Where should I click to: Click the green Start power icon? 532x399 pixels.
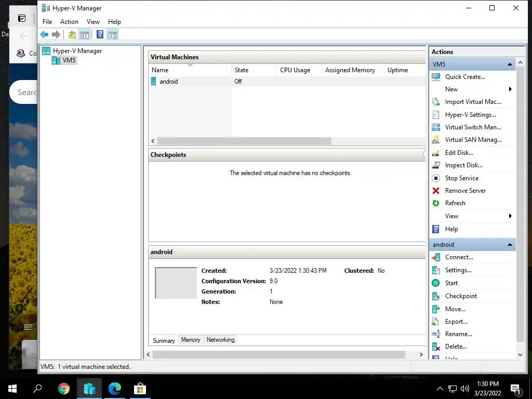pyautogui.click(x=436, y=283)
